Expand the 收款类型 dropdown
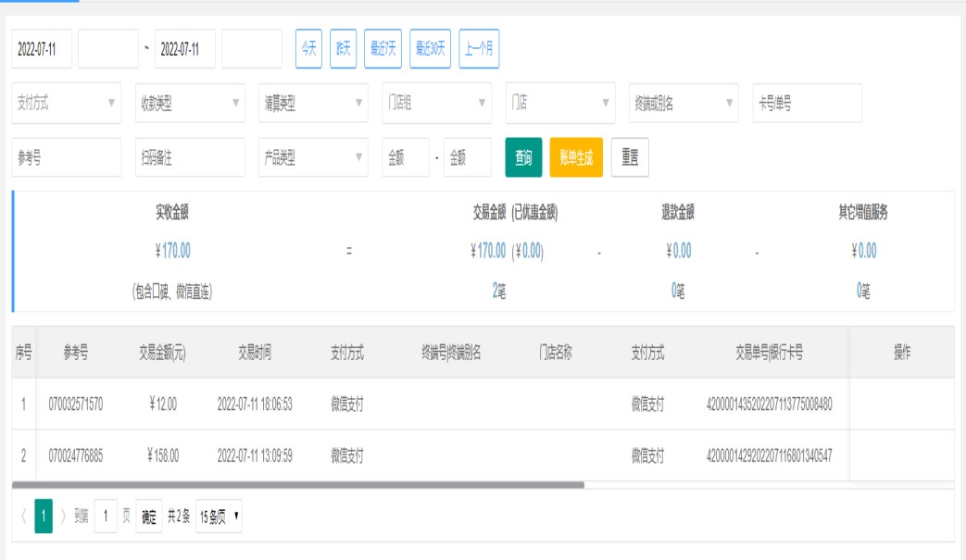 point(190,104)
